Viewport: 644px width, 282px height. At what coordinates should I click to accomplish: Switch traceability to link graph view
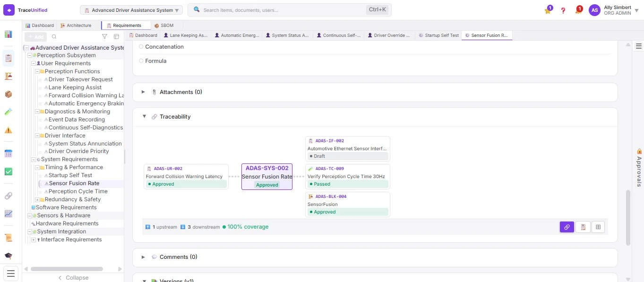point(567,227)
